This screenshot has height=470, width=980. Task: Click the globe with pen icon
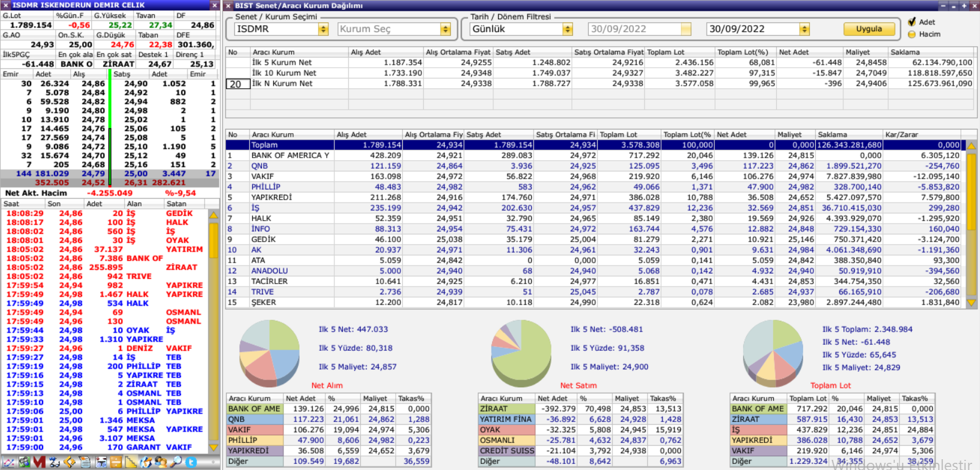[x=146, y=462]
